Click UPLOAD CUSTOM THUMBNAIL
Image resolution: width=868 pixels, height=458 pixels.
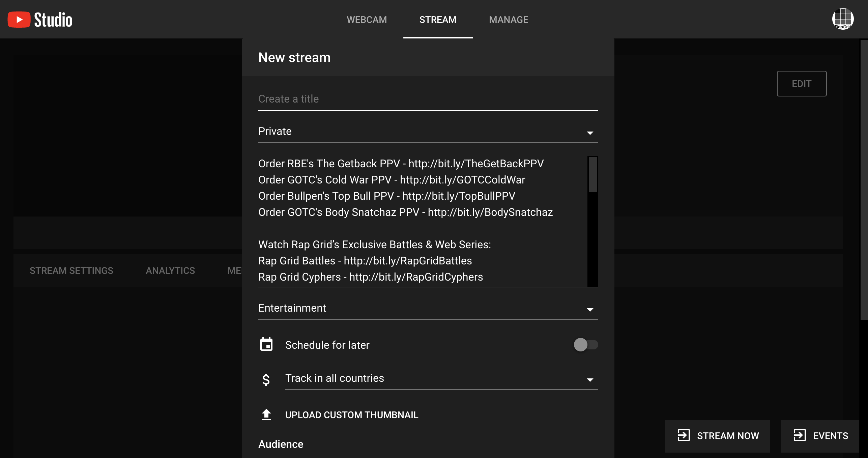tap(351, 414)
